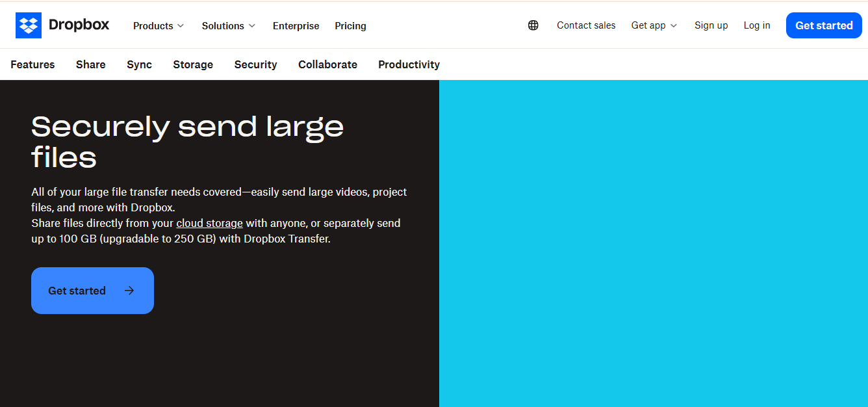The height and width of the screenshot is (407, 868).
Task: Select the Features tab
Action: pos(32,64)
